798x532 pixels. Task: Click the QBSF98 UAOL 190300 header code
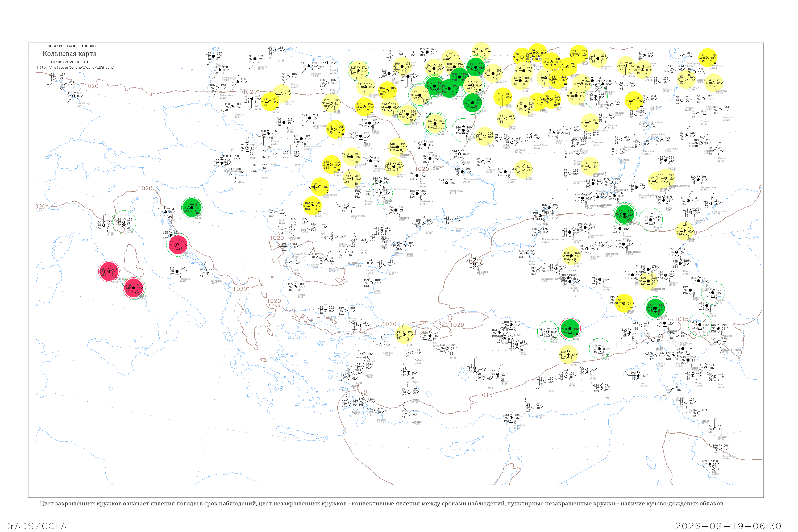[72, 46]
